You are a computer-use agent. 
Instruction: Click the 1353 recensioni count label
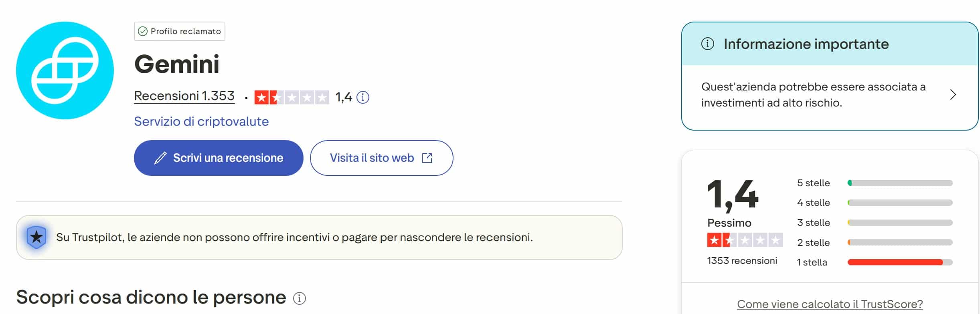pos(744,260)
